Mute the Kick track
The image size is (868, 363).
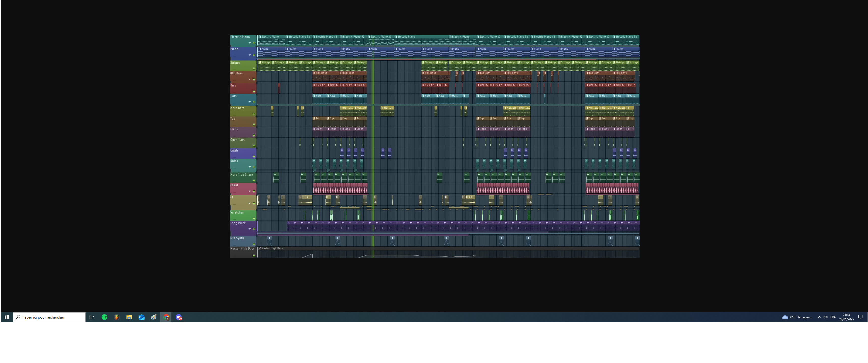pos(254,91)
